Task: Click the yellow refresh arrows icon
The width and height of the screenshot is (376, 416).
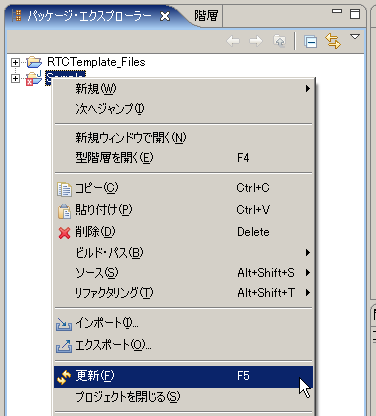Action: pos(64,377)
